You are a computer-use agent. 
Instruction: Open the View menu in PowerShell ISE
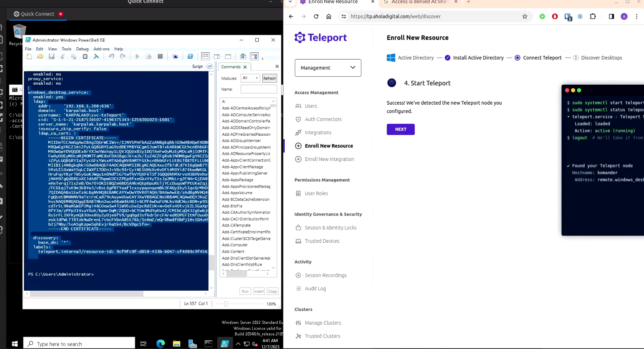point(52,49)
